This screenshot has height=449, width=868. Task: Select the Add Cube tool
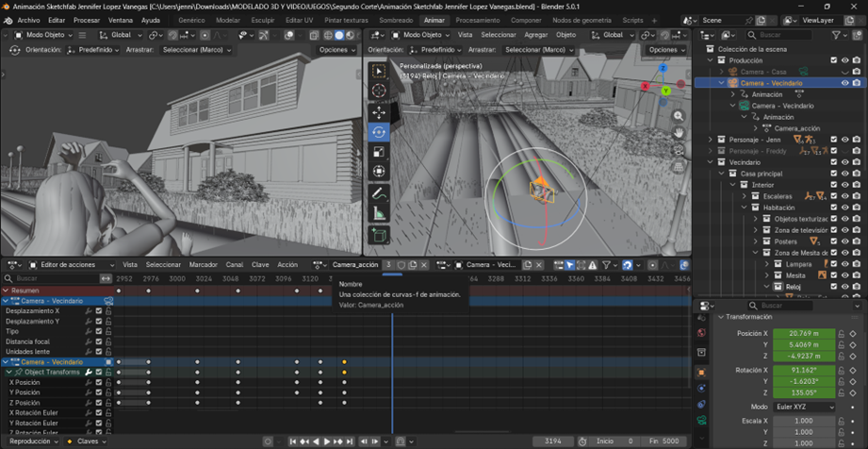pos(379,235)
